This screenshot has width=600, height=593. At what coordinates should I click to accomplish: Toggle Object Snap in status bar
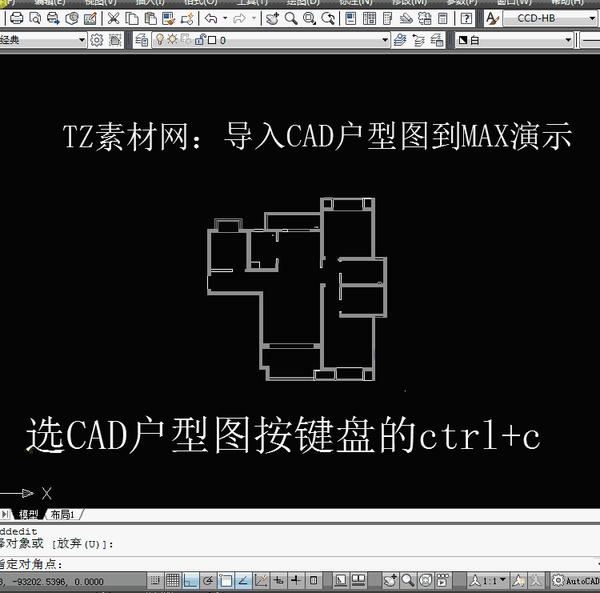click(x=225, y=581)
